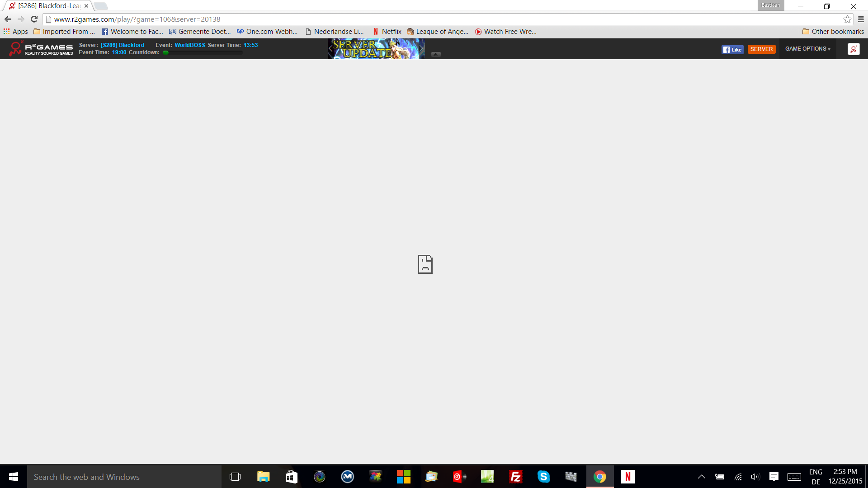Collapse the banner with the up arrow
Screen dimensions: 868x488
click(x=436, y=54)
